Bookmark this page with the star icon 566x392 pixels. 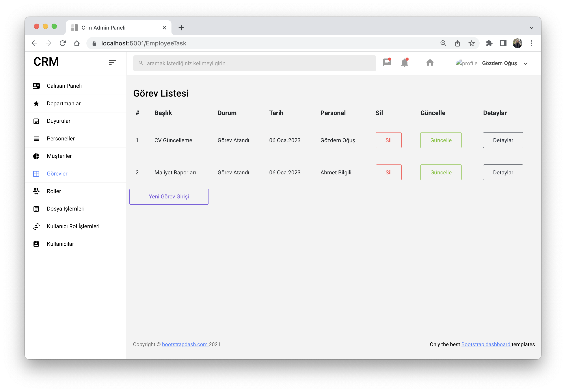click(x=471, y=43)
